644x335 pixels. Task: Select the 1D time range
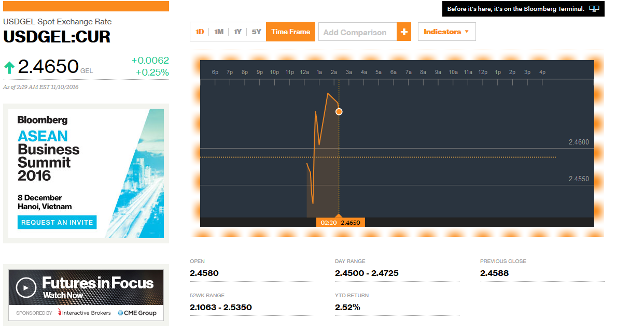tap(200, 32)
